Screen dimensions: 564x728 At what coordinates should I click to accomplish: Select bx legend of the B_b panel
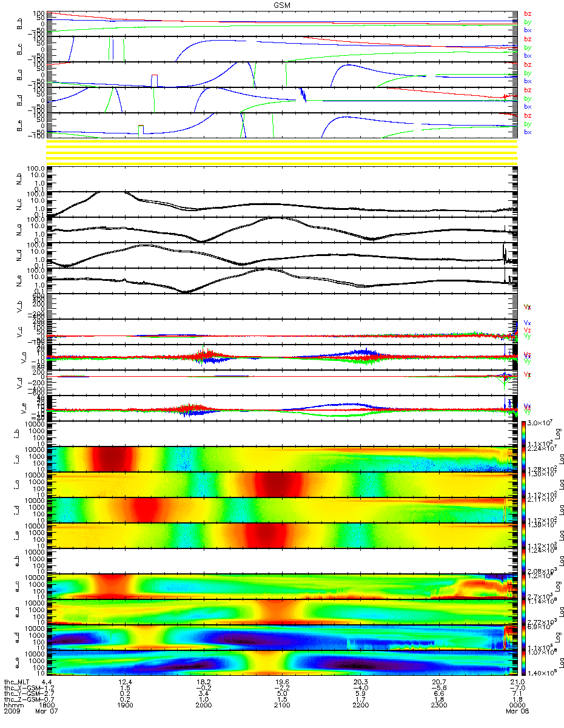pyautogui.click(x=527, y=30)
